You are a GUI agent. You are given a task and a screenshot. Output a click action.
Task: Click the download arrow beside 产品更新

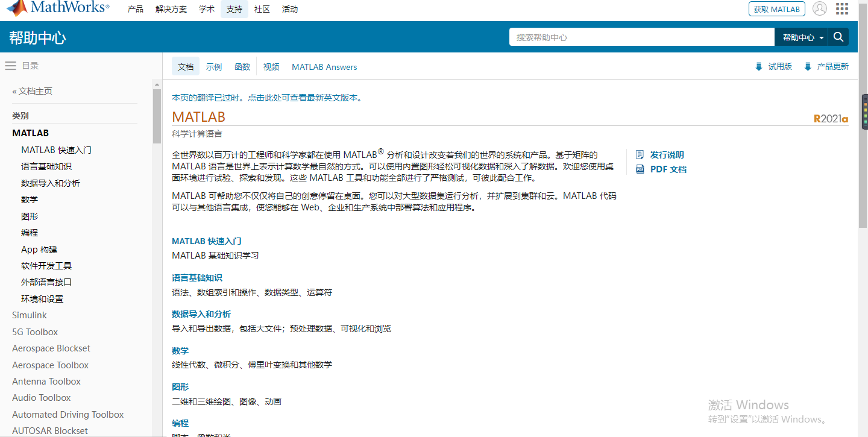click(808, 66)
